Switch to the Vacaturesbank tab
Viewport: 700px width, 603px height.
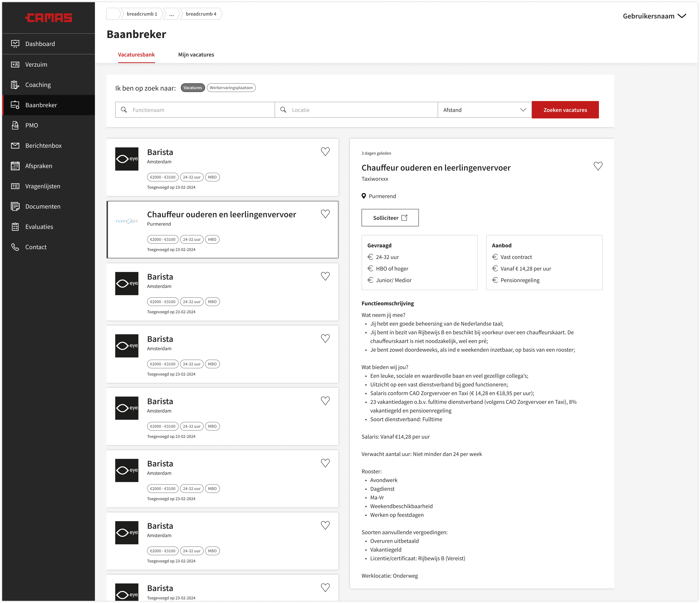click(136, 55)
